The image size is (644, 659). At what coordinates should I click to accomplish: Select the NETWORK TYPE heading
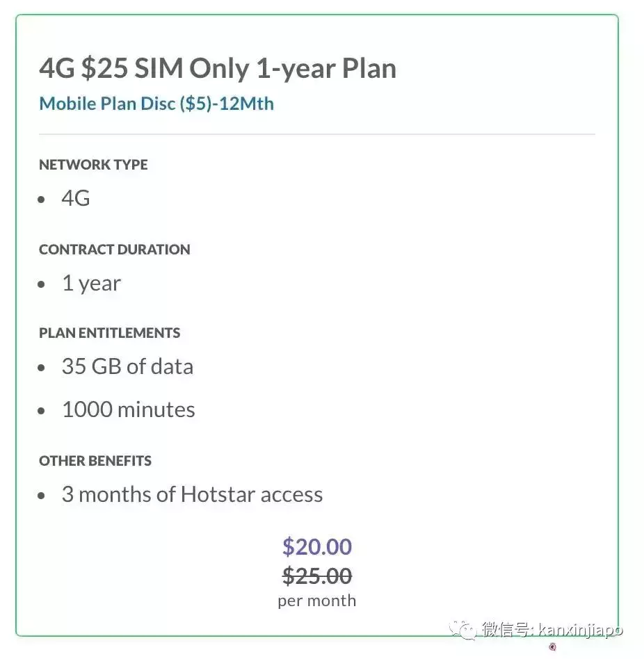click(93, 165)
